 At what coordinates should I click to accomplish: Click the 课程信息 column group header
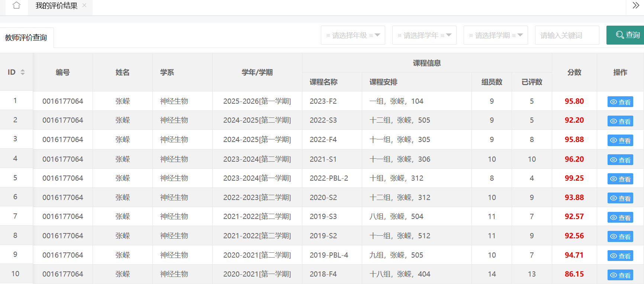pyautogui.click(x=427, y=63)
